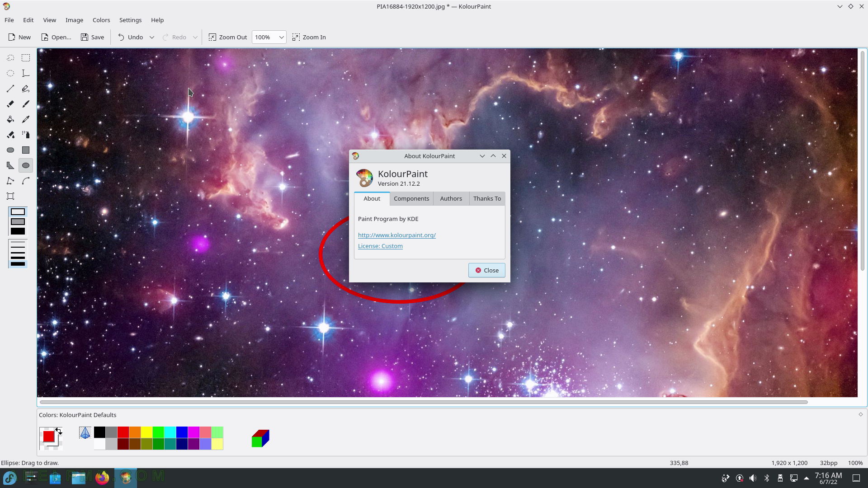
Task: Select the Ellipse shape tool
Action: pos(26,165)
